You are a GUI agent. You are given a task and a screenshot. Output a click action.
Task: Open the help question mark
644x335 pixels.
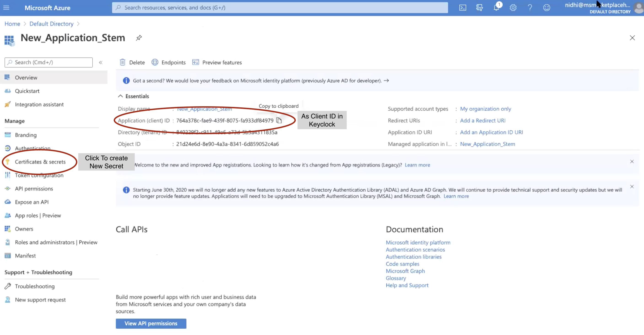pos(530,8)
